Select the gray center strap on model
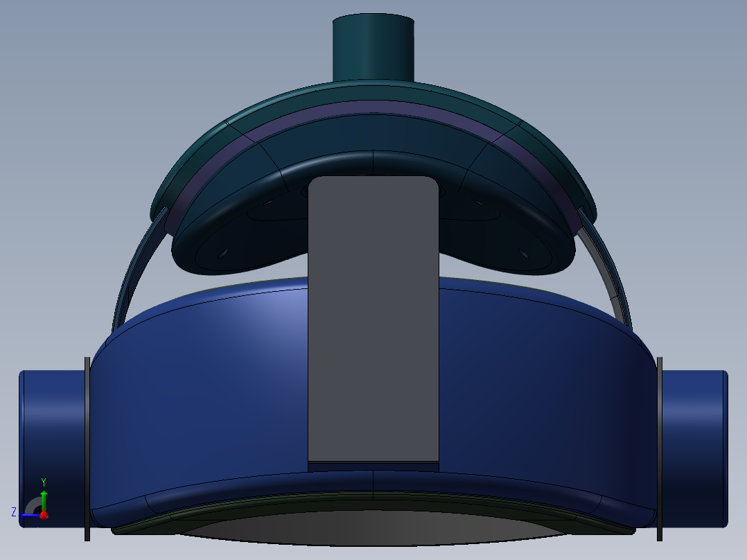Image resolution: width=747 pixels, height=560 pixels. point(373,320)
